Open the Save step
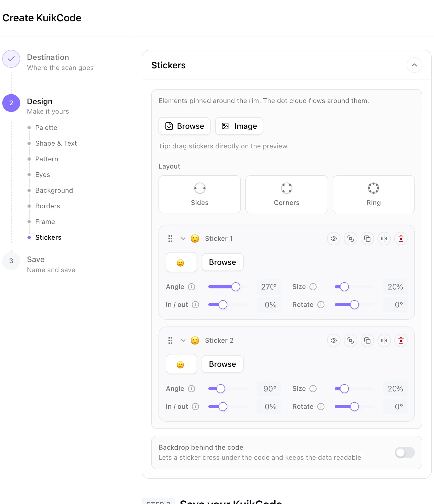The width and height of the screenshot is (434, 504). 39,264
